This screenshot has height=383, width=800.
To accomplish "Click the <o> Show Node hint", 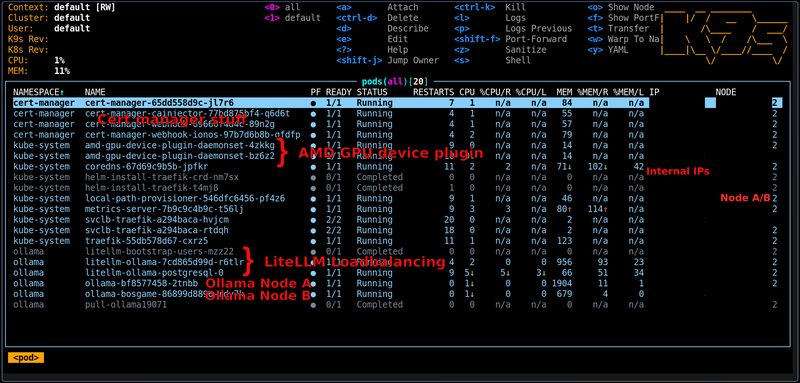I will click(621, 8).
